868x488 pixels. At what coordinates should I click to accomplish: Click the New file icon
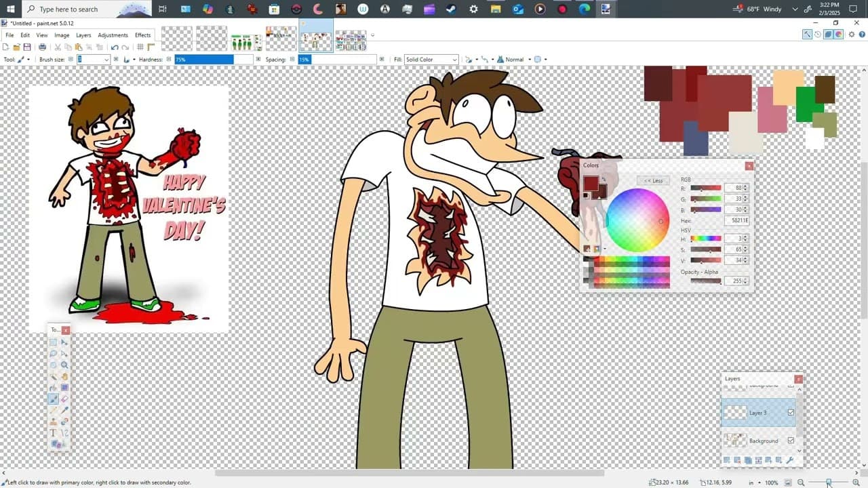5,47
